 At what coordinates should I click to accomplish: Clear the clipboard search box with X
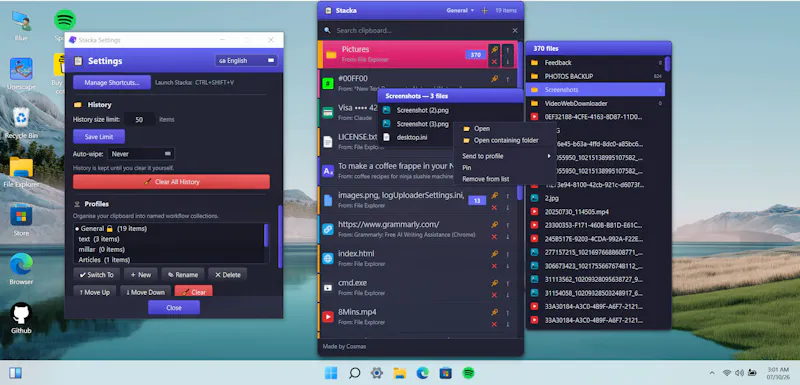click(x=515, y=31)
